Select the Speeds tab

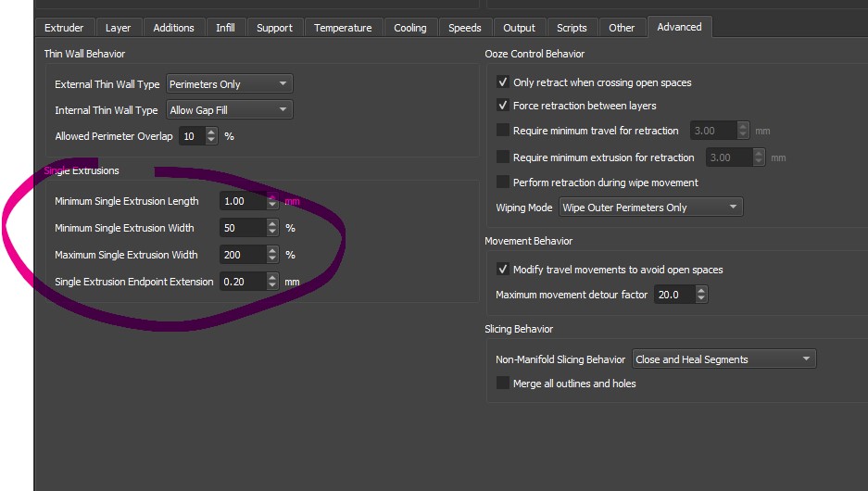(x=464, y=28)
